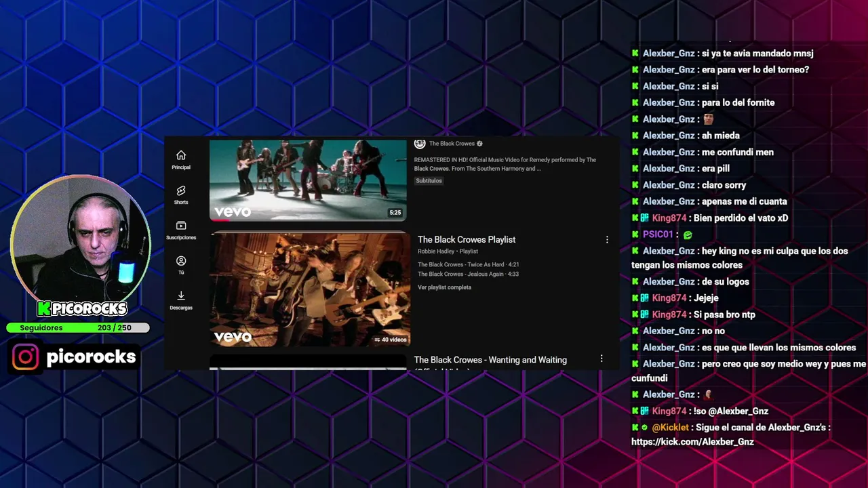The image size is (868, 488).
Task: Click Alexber_Gnz in 'de su logos' message
Action: click(669, 282)
